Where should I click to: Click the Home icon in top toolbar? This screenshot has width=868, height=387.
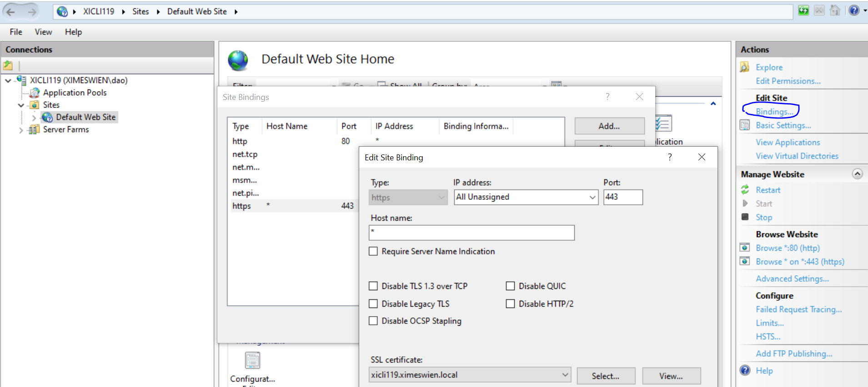pos(835,10)
